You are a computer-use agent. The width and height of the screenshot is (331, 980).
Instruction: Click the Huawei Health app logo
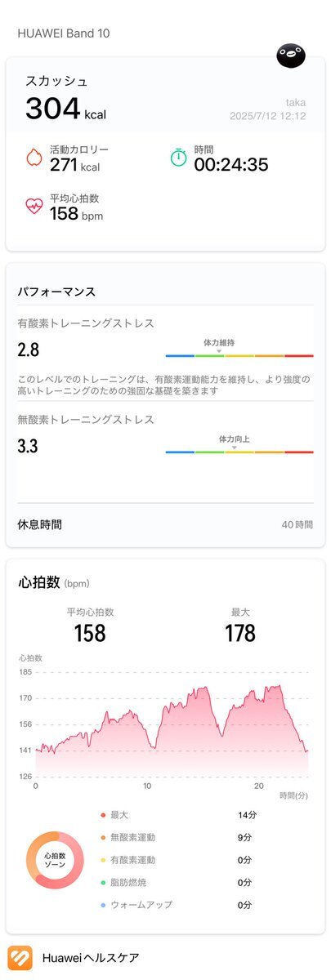pos(20,958)
